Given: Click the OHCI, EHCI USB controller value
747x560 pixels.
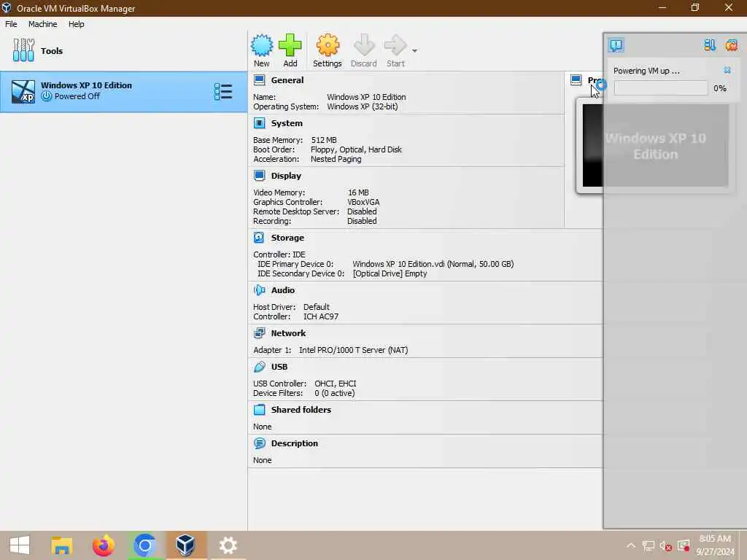Looking at the screenshot, I should click(x=336, y=384).
